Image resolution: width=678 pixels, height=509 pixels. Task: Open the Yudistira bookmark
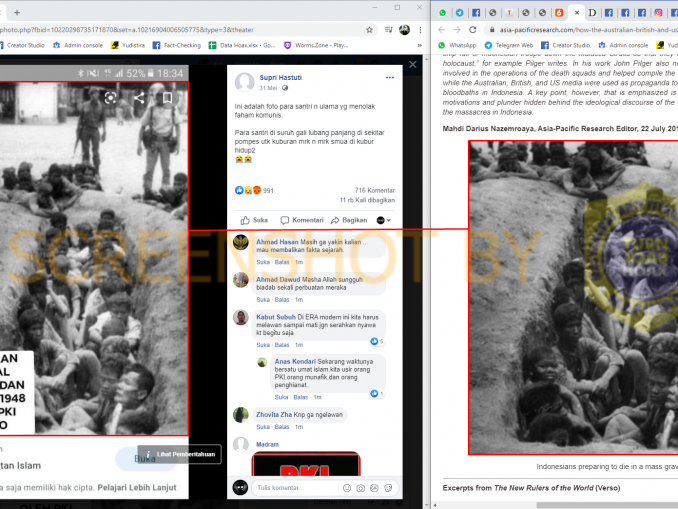click(x=128, y=45)
